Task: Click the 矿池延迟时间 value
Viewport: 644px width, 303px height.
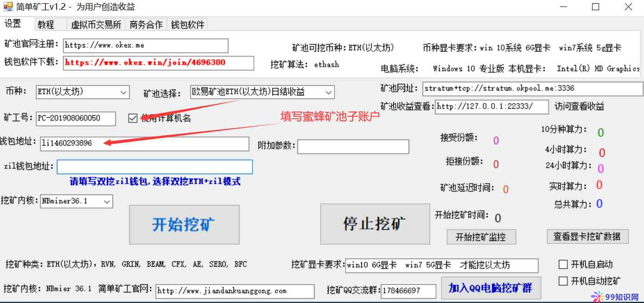Action: (x=506, y=189)
